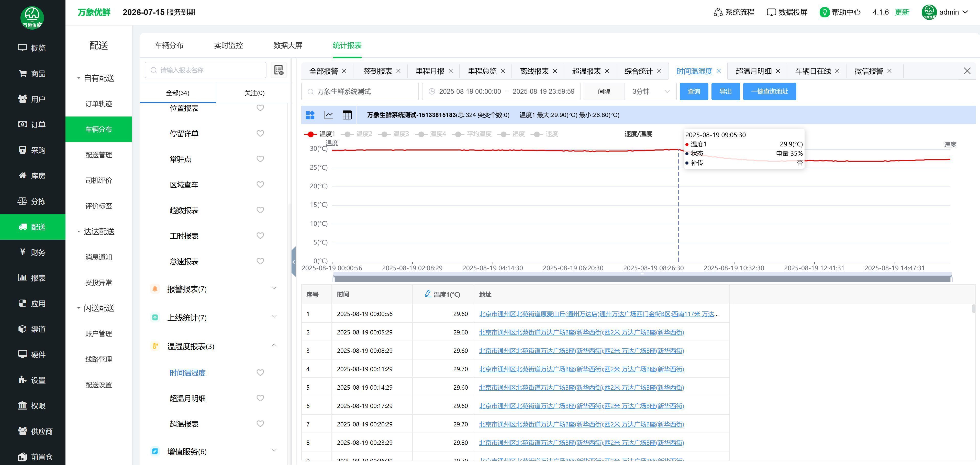Click the 一键查询地址 button
980x465 pixels.
pyautogui.click(x=769, y=92)
